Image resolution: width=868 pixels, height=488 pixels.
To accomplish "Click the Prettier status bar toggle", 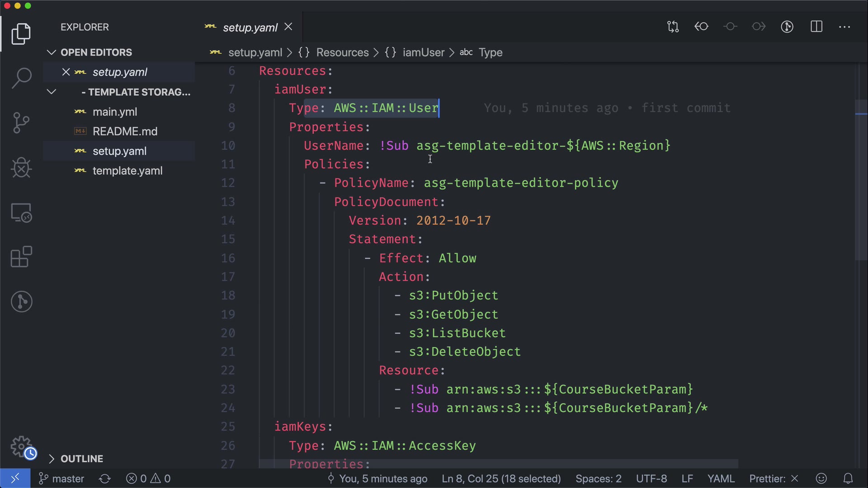I will [x=774, y=479].
